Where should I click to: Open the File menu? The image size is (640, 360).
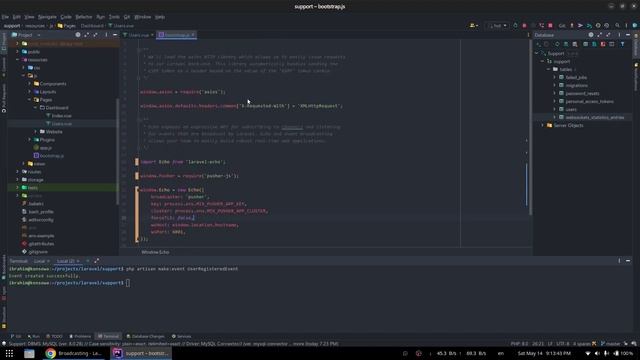tap(5, 17)
